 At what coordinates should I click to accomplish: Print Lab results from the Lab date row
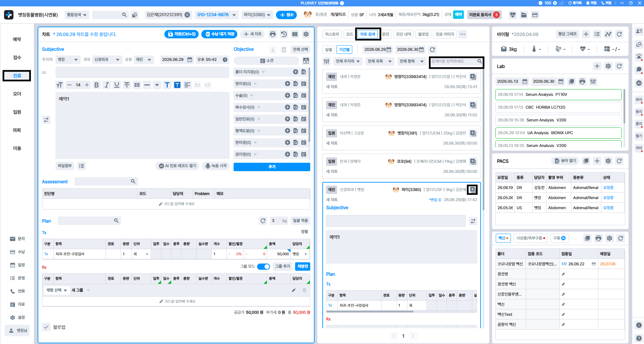point(582,81)
